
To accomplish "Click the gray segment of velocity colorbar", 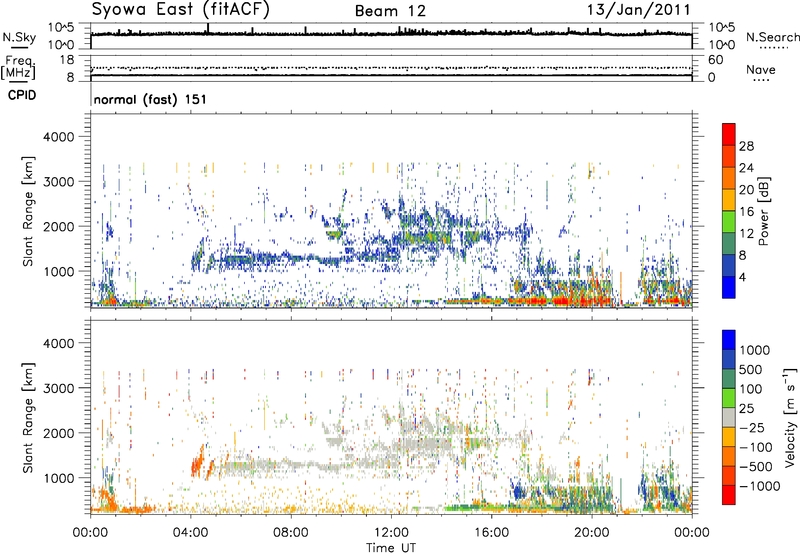I will click(729, 417).
